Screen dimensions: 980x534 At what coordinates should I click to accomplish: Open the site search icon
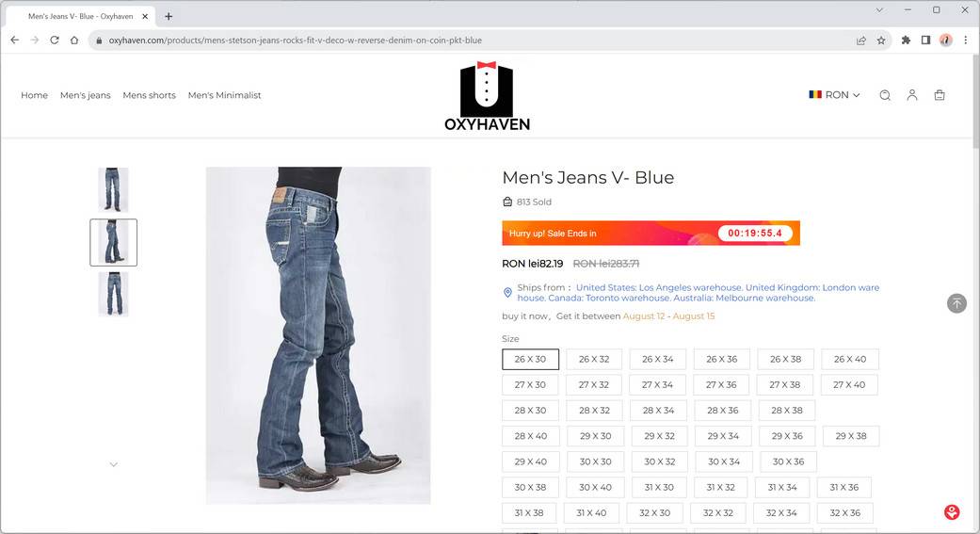coord(884,95)
